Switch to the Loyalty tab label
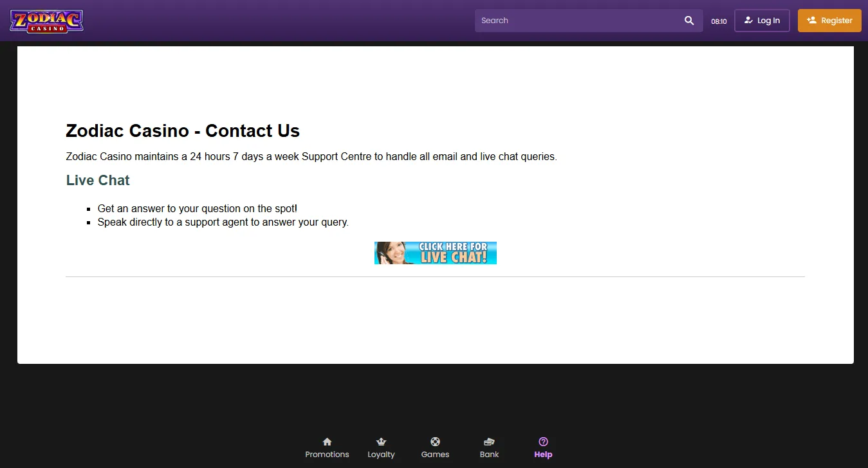 pos(381,455)
